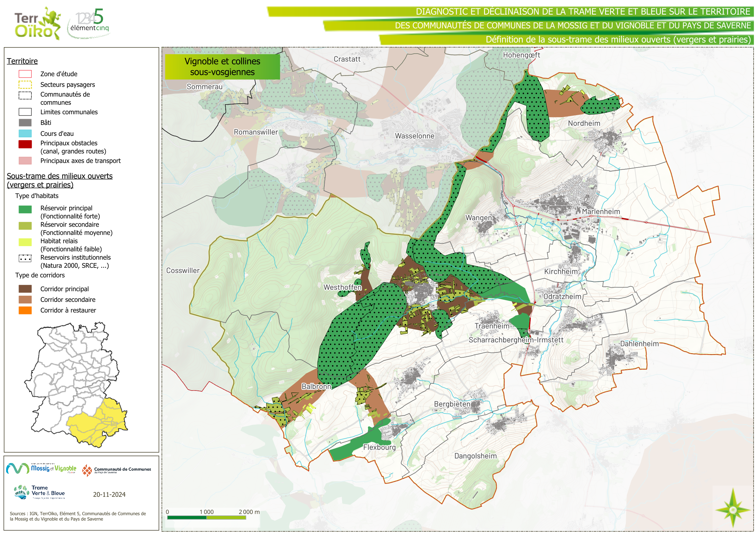Click the élément cinq logo
Image resolution: width=756 pixels, height=534 pixels.
point(89,23)
